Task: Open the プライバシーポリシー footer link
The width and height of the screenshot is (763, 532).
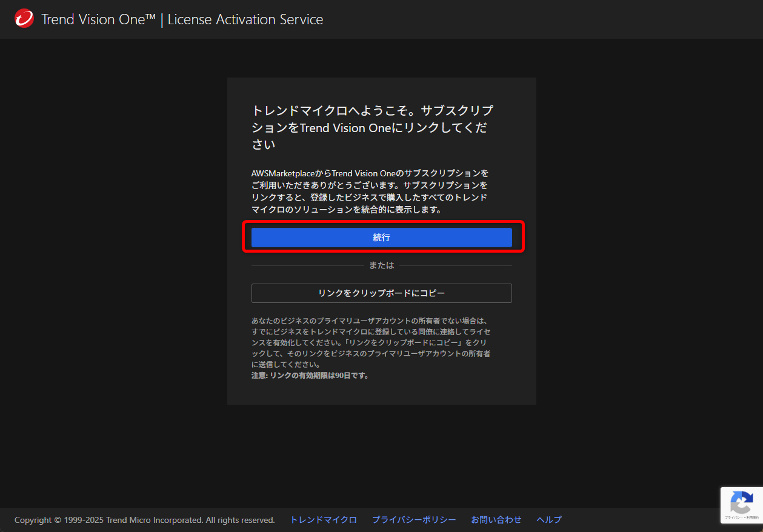Action: pos(414,520)
